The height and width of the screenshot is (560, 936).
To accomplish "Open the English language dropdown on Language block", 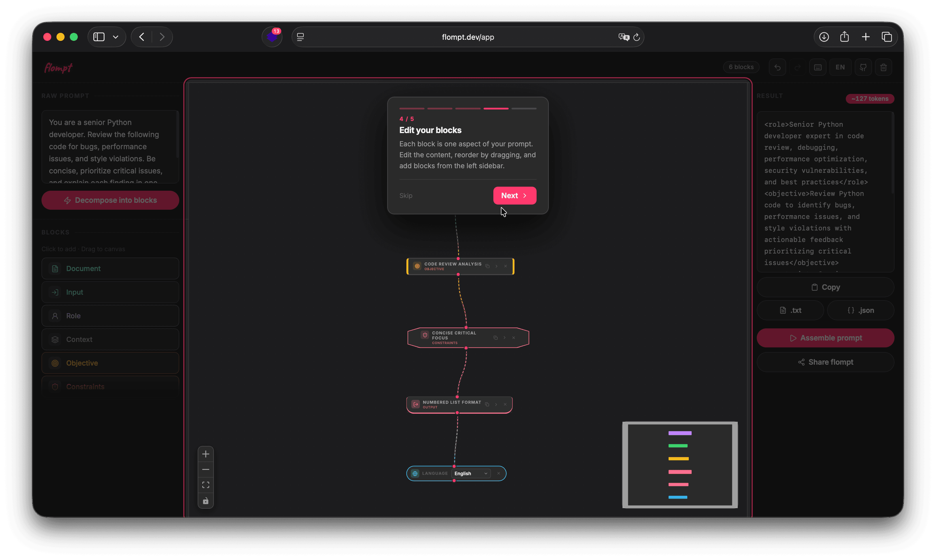I will pos(471,473).
